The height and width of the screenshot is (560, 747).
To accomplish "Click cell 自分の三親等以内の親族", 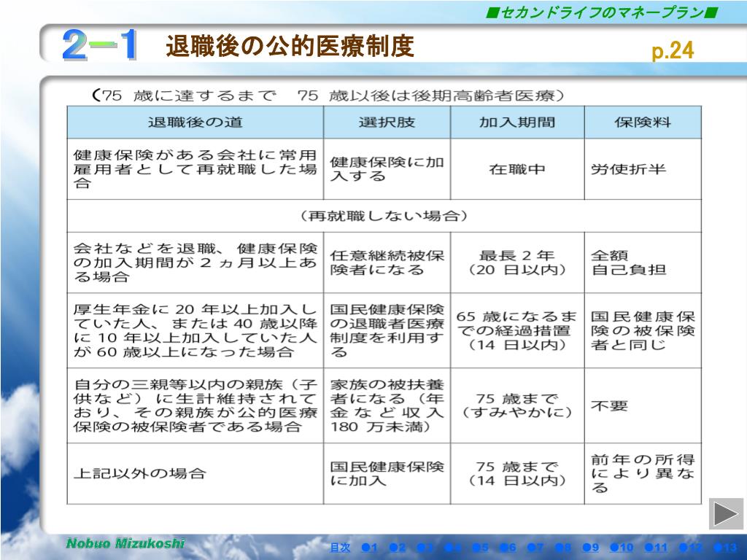I will pos(196,405).
